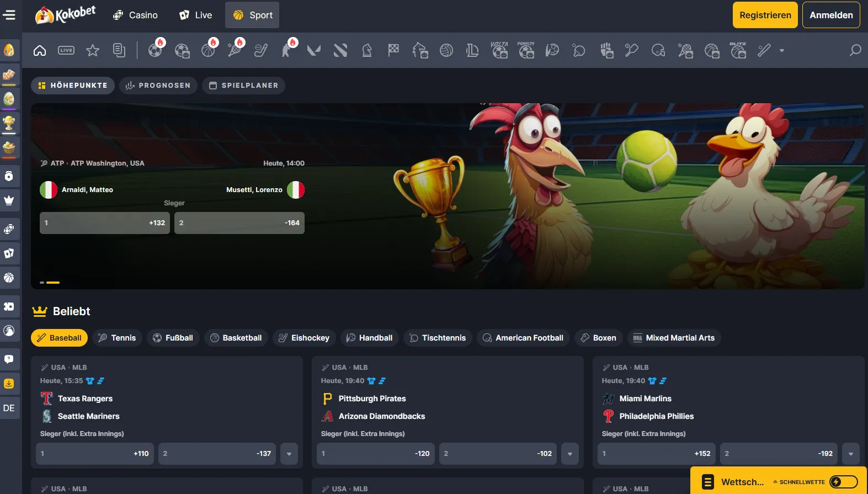868x494 pixels.
Task: Expand more markets for Miami Marlins game
Action: [x=851, y=454]
